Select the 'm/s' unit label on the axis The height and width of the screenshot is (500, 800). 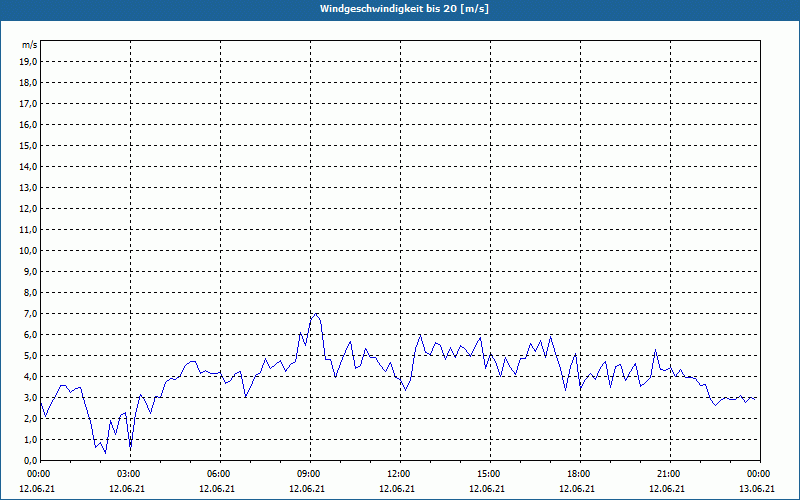(x=30, y=45)
